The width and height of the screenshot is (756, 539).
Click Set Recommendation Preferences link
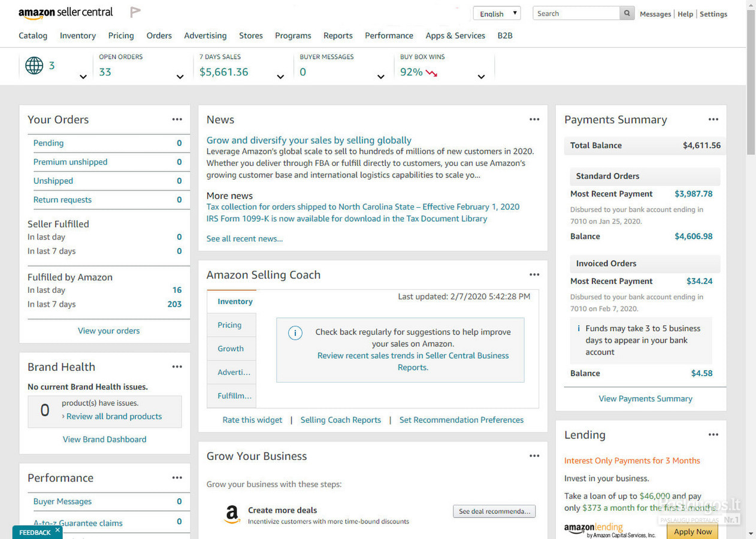(x=461, y=420)
